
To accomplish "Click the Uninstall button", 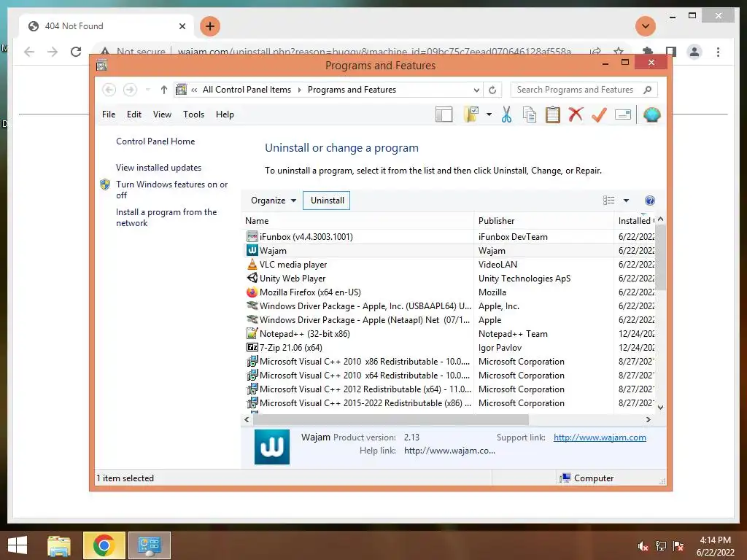I will (x=328, y=201).
